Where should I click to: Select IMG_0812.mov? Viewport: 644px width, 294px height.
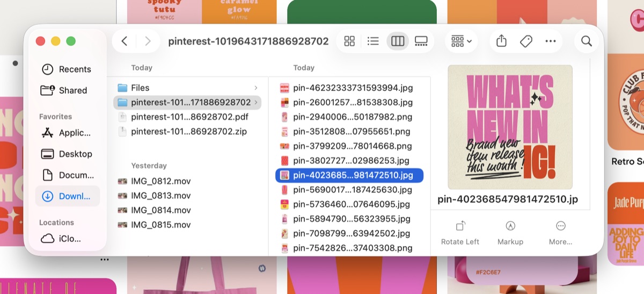click(x=187, y=181)
